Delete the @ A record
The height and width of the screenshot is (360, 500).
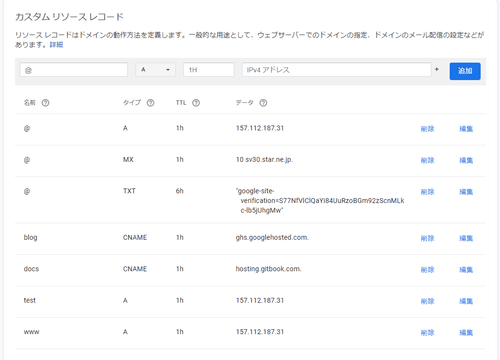point(427,129)
